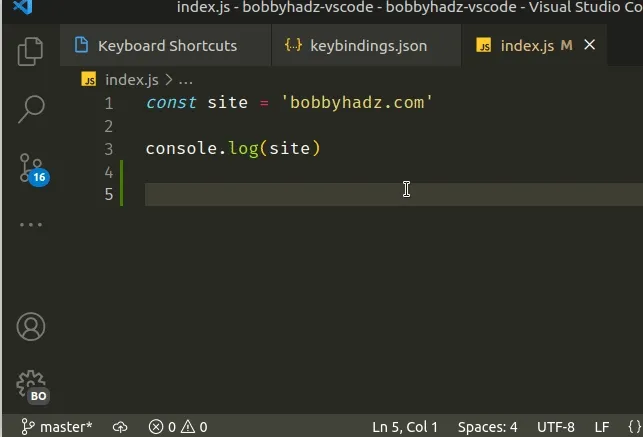Open the Accounts menu icon
Image resolution: width=643 pixels, height=437 pixels.
point(31,327)
